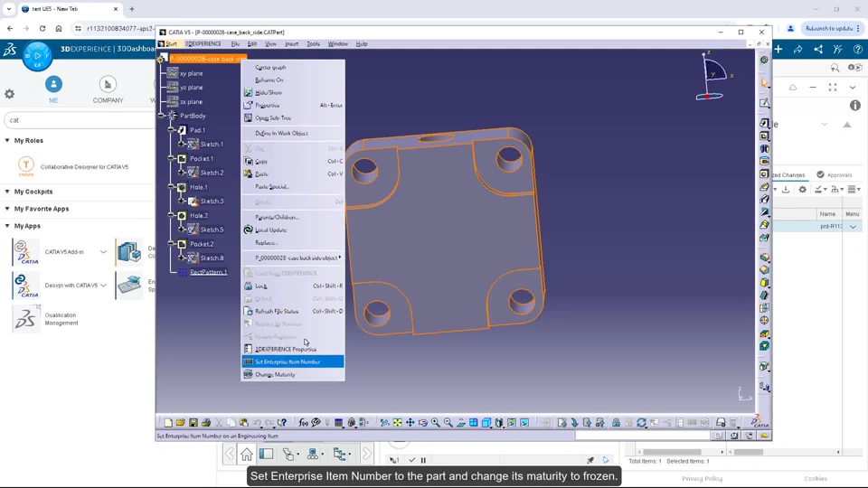Screen dimensions: 868x488
Task: Expand the Design with CATIA V5 dropdown chevron
Action: tap(103, 286)
